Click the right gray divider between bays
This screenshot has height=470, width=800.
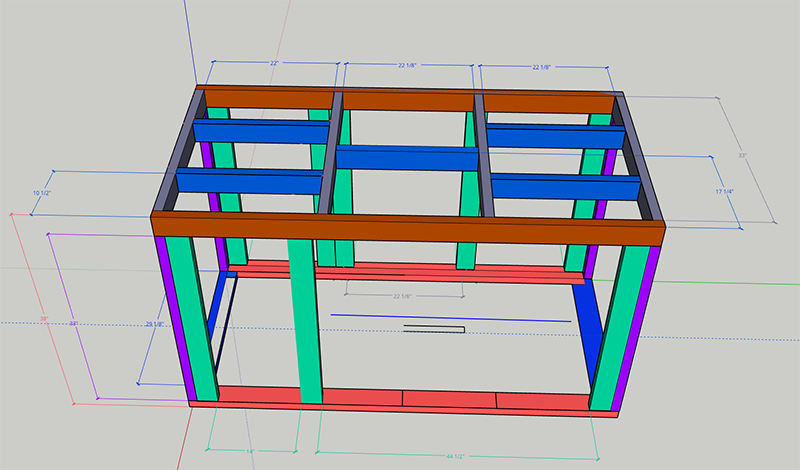coord(484,155)
